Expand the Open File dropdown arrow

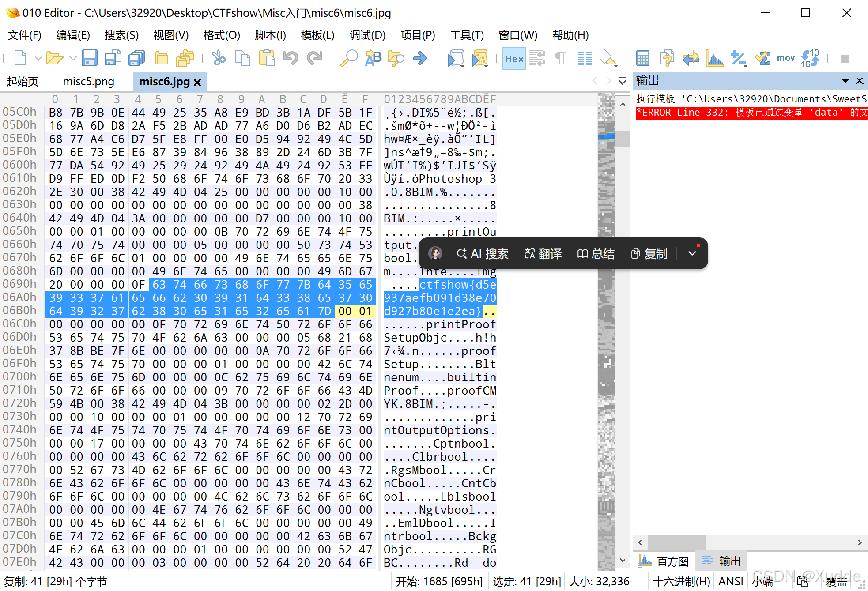click(x=74, y=58)
